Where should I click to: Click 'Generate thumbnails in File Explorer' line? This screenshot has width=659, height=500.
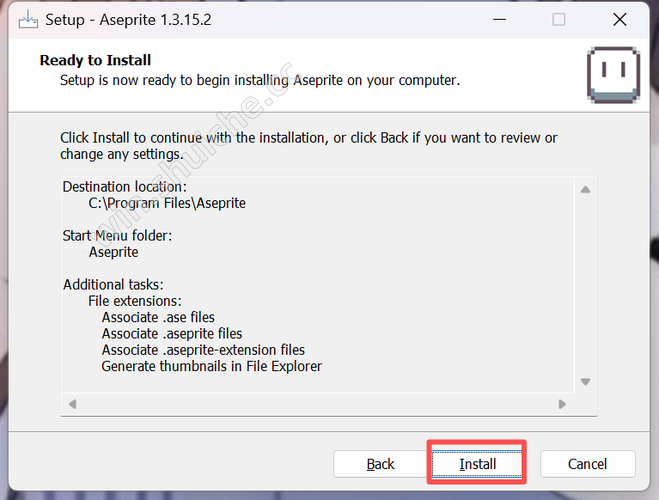211,366
